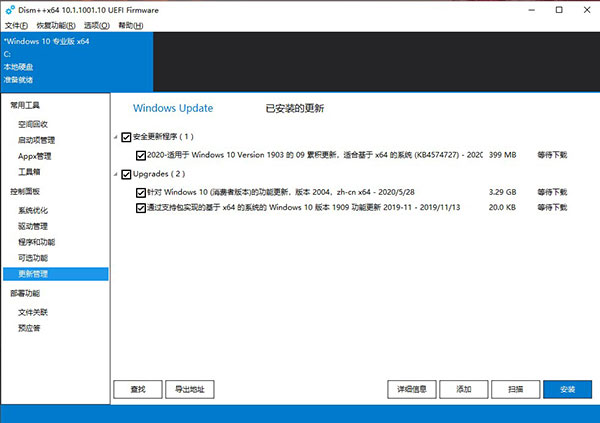Viewport: 600px width, 423px height.
Task: Toggle the Upgrades group checkbox
Action: [x=126, y=173]
